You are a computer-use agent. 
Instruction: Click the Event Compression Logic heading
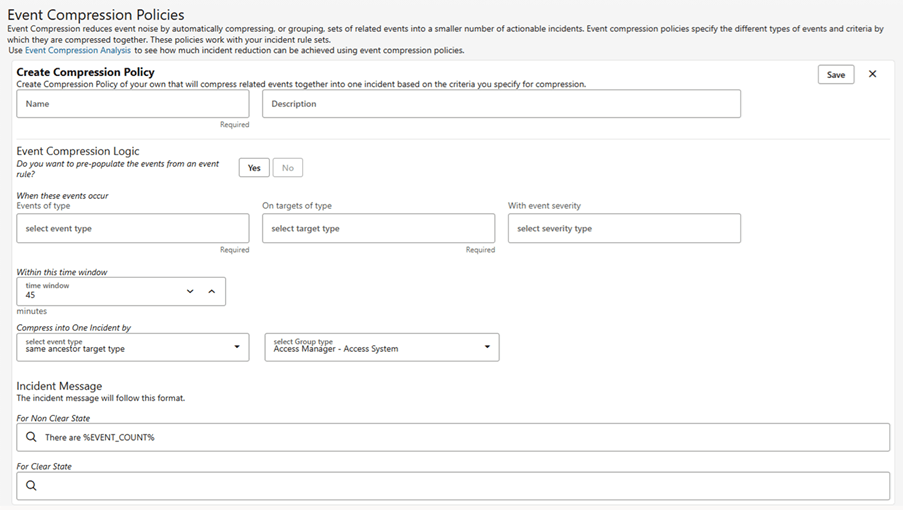78,151
